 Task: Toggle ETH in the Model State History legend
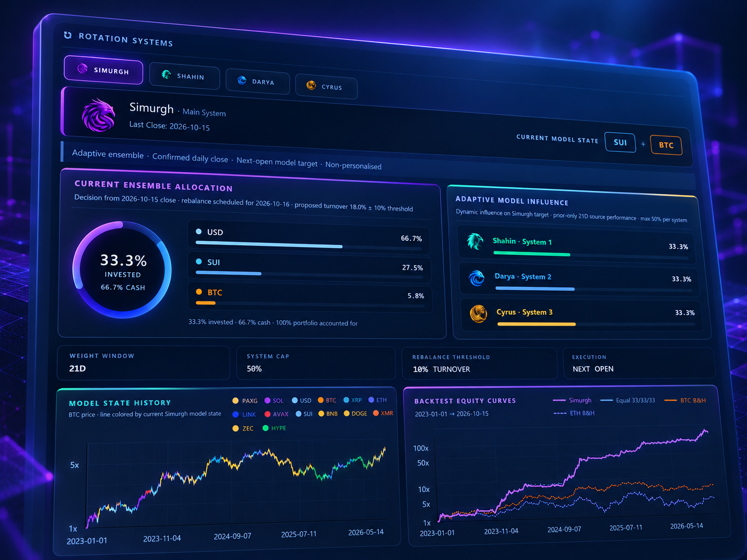378,400
